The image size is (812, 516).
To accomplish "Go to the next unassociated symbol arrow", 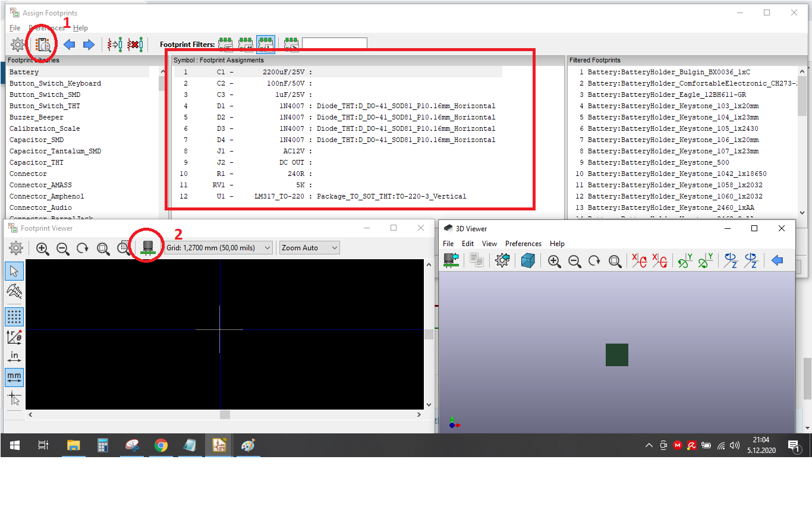I will pyautogui.click(x=89, y=45).
